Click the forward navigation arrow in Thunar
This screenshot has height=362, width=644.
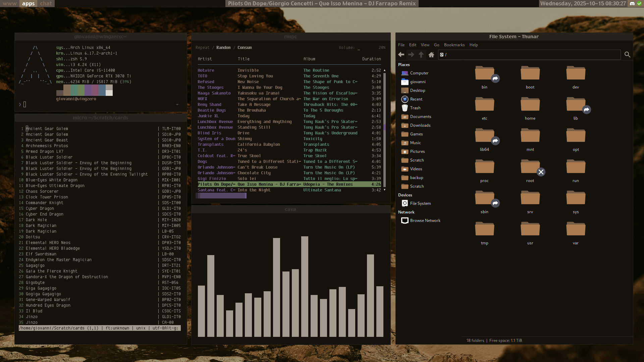coord(411,55)
